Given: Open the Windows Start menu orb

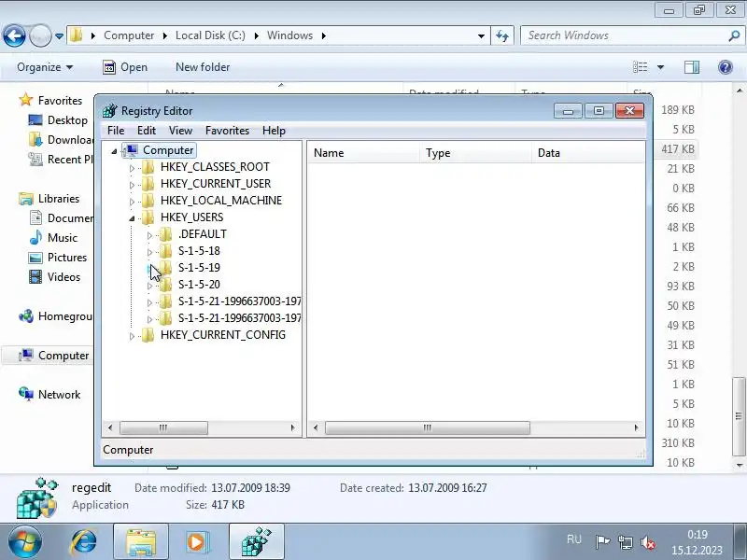Looking at the screenshot, I should coord(24,542).
